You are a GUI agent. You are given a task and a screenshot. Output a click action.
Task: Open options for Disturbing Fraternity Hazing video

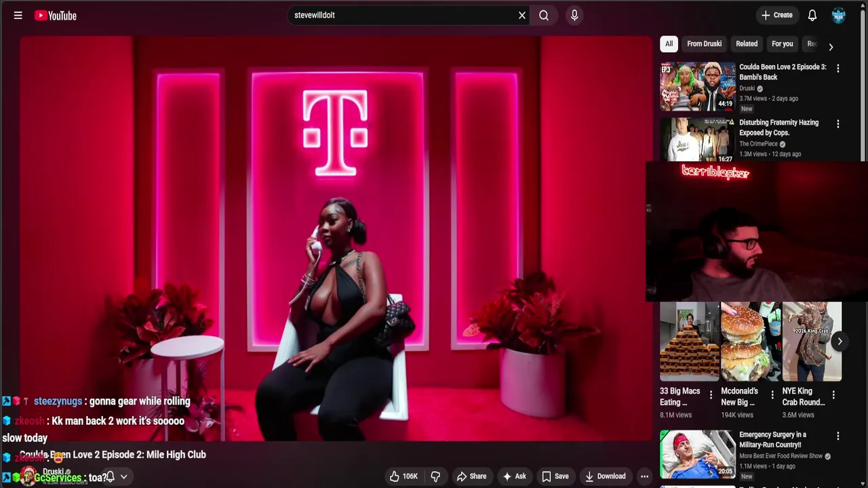click(838, 124)
